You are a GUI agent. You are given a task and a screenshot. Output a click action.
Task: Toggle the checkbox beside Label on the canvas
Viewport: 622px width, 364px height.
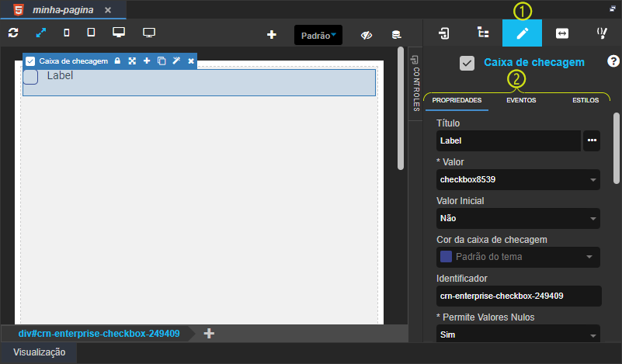(30, 77)
